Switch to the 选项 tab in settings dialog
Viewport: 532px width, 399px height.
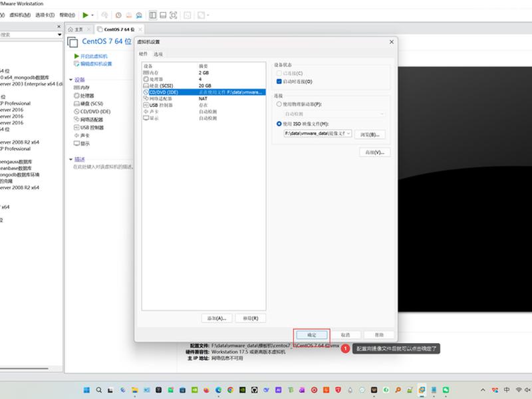tap(158, 55)
